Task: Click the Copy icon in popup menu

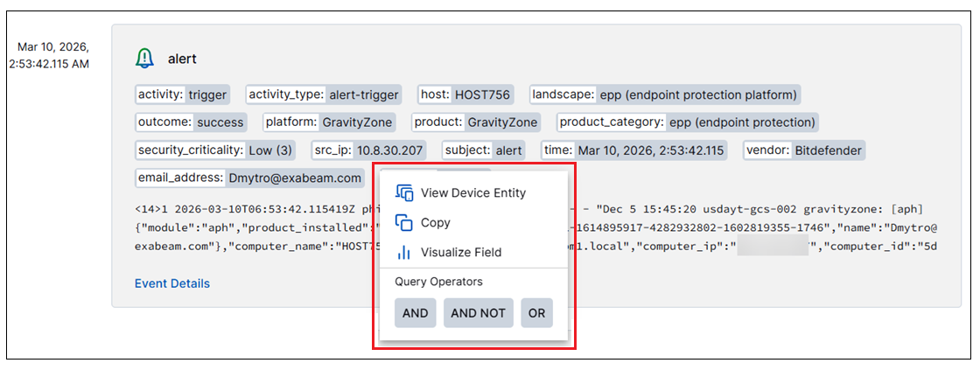Action: 405,222
